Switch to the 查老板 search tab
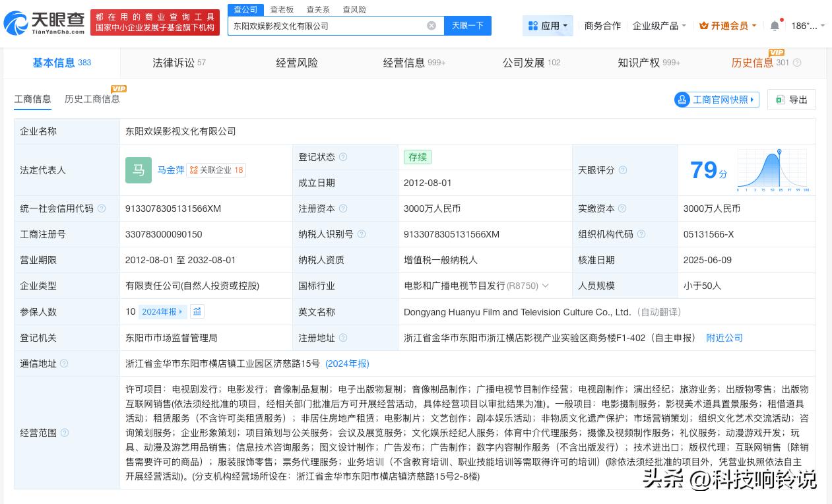This screenshot has height=504, width=832. (282, 10)
